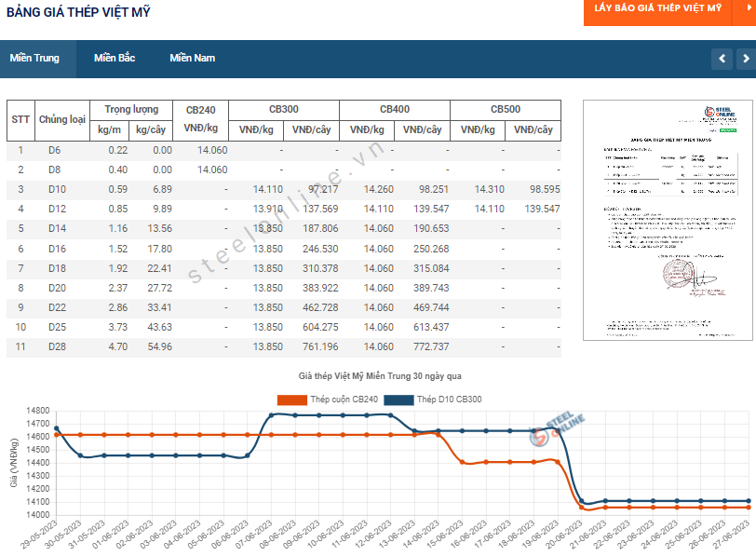The image size is (756, 556).
Task: Click the 54.96 weight in D28 row
Action: 159,346
